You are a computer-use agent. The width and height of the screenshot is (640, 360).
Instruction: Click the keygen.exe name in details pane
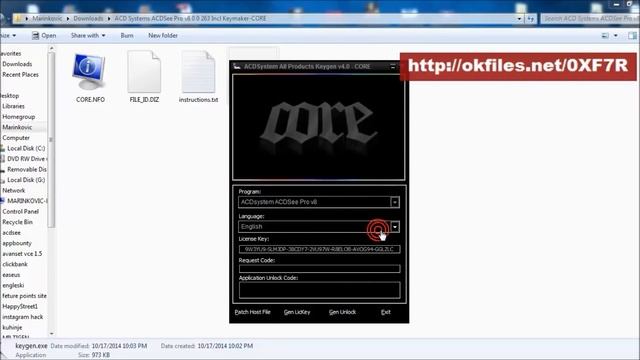(31, 346)
